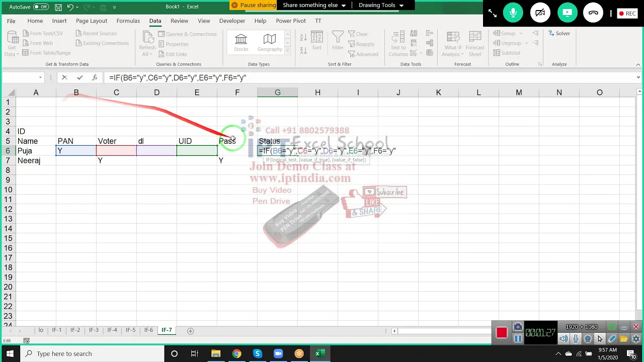Open Customize Quick Access Toolbar dropdown
This screenshot has height=362, width=644.
[114, 7]
